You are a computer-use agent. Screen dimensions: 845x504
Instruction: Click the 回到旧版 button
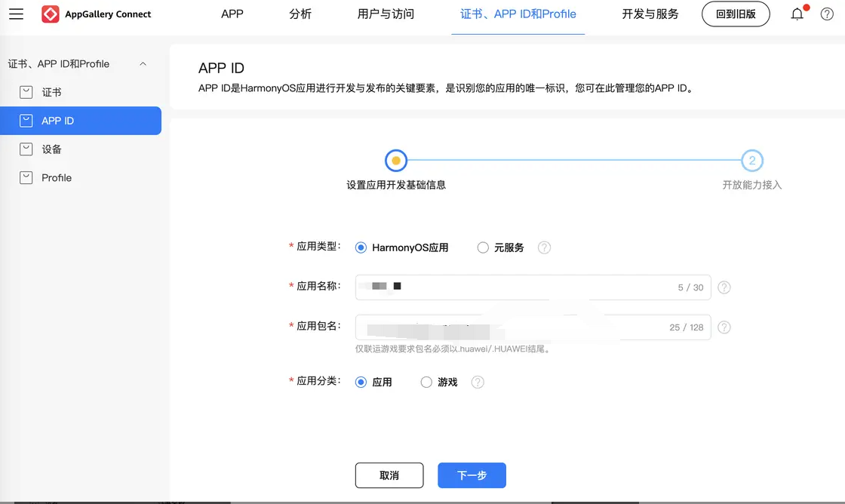pos(736,14)
